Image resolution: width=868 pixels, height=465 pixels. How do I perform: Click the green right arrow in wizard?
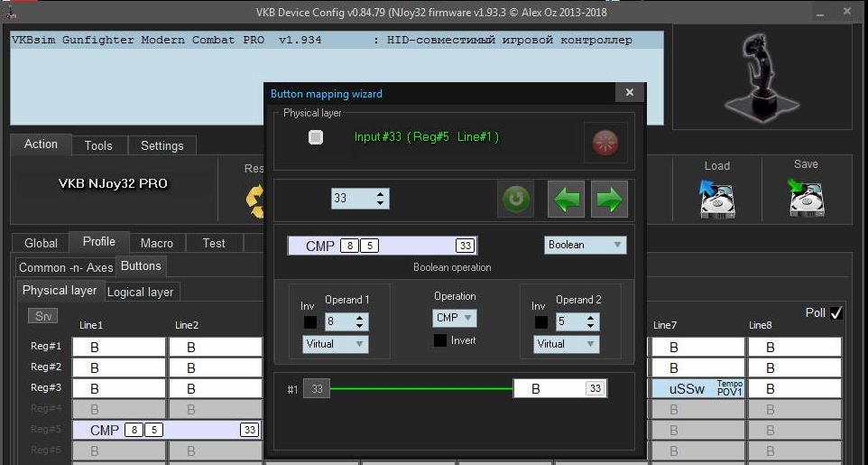click(609, 199)
